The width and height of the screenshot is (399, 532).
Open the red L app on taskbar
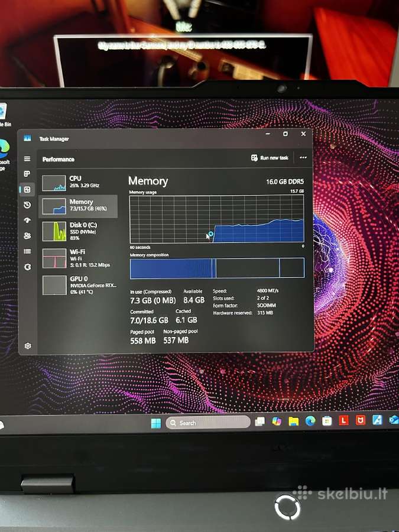coord(343,421)
